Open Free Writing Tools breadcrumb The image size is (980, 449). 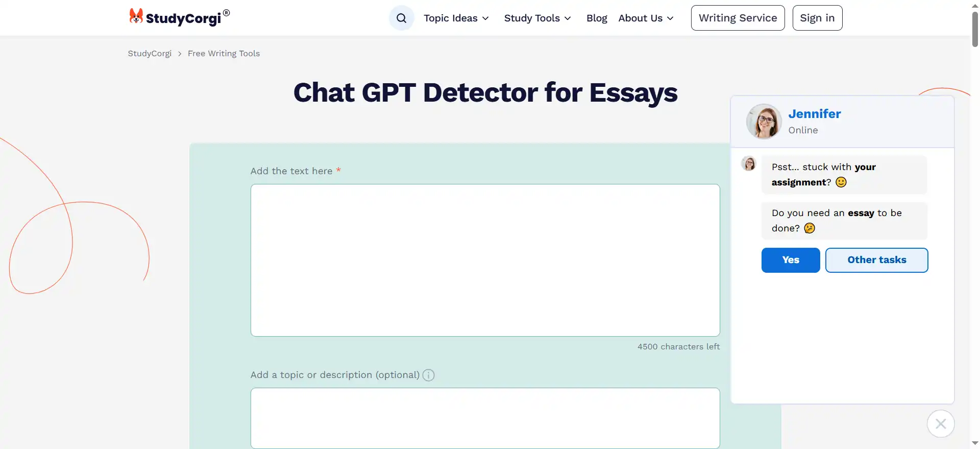224,54
